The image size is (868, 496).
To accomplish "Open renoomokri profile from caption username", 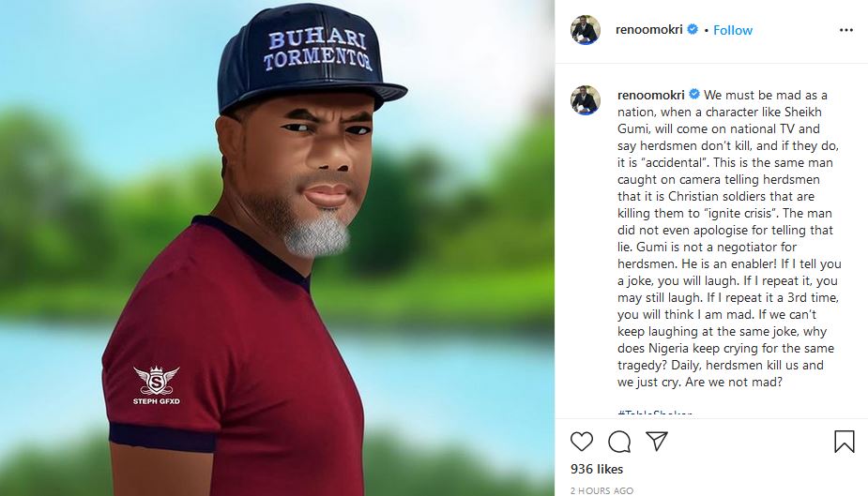I will [x=651, y=95].
